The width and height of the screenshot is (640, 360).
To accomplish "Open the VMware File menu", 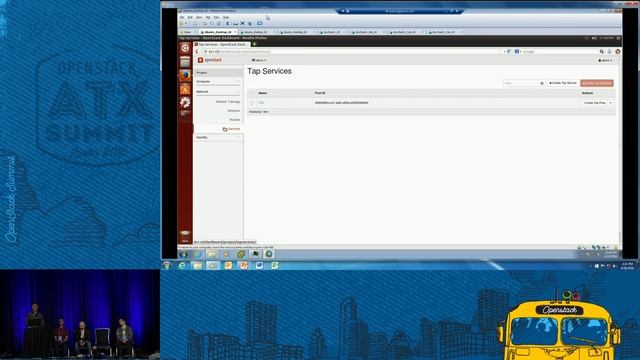I will click(182, 18).
